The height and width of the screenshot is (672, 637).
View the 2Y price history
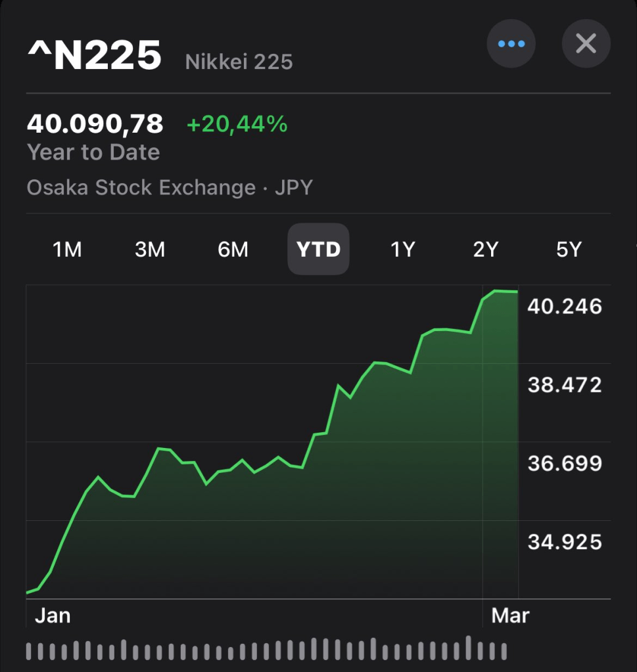point(486,250)
